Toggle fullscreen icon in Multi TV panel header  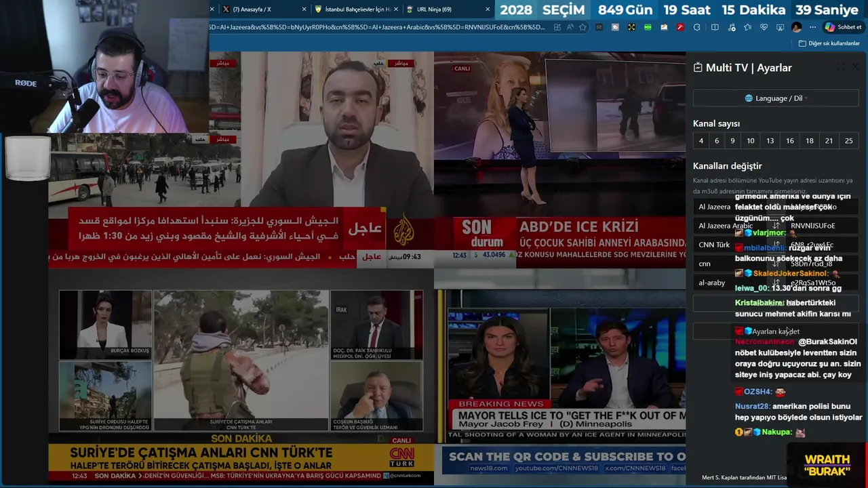841,67
